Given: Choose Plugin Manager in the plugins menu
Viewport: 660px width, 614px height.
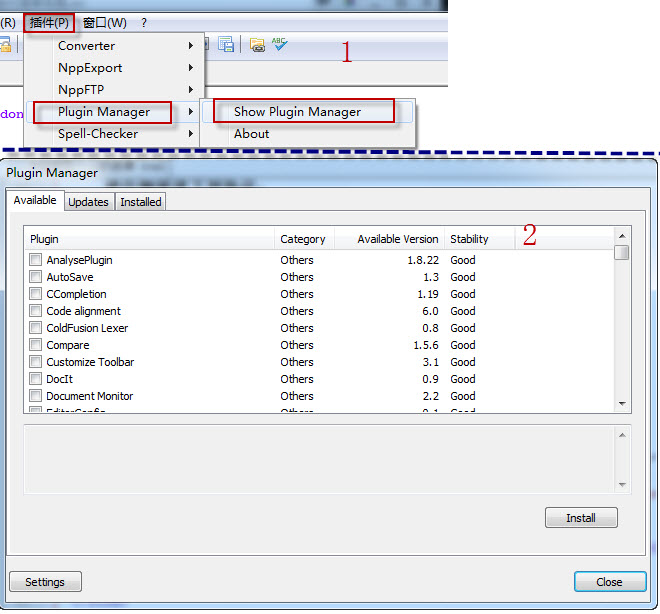Looking at the screenshot, I should 104,112.
